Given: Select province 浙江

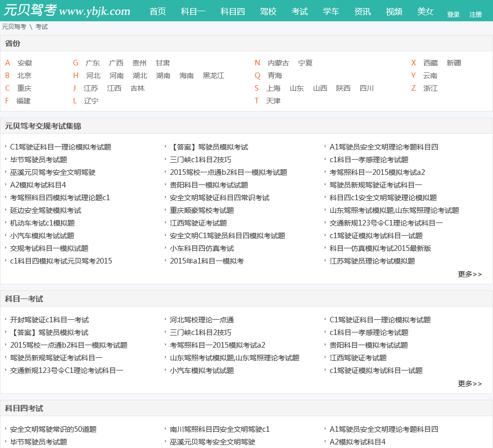Looking at the screenshot, I should pyautogui.click(x=431, y=88).
